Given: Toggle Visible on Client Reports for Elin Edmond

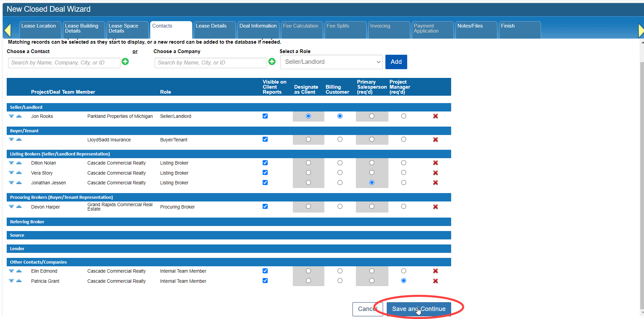Looking at the screenshot, I should click(265, 271).
